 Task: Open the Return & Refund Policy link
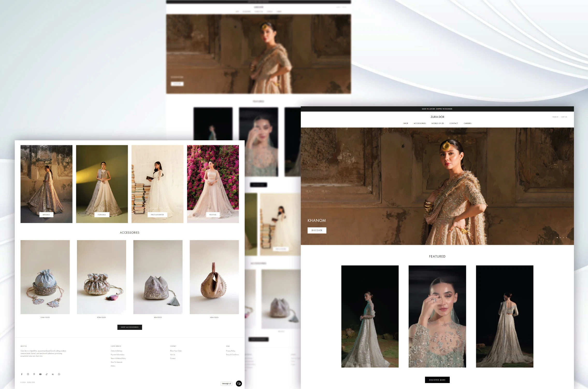(x=118, y=358)
